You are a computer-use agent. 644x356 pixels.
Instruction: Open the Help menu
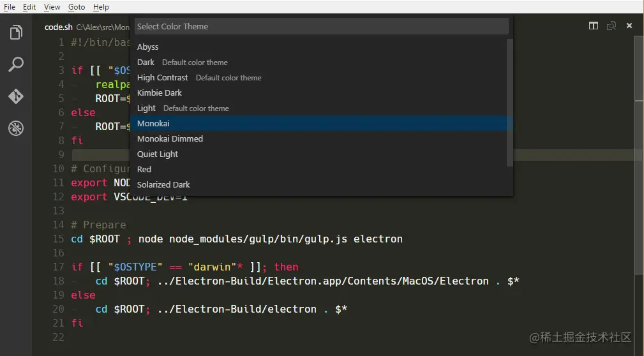101,7
